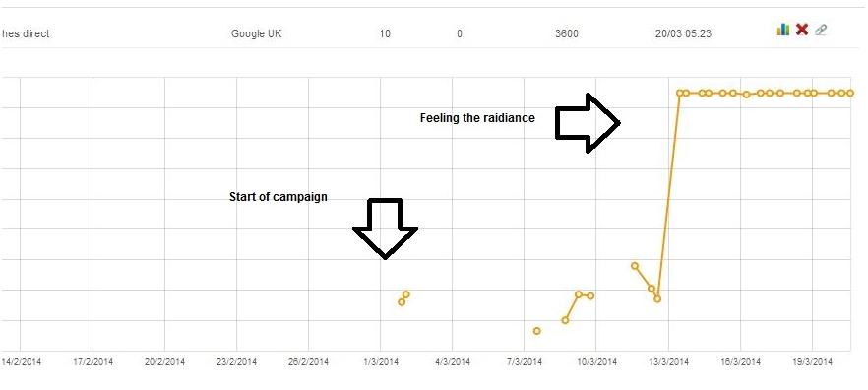This screenshot has height=390, width=868.
Task: Click the 1/3/2014 date axis label
Action: click(x=380, y=362)
